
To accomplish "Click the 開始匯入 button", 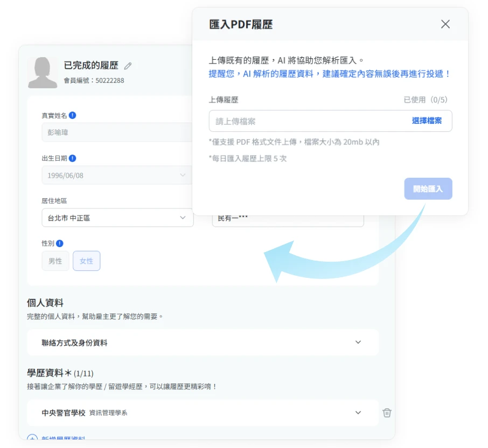I will click(x=428, y=188).
